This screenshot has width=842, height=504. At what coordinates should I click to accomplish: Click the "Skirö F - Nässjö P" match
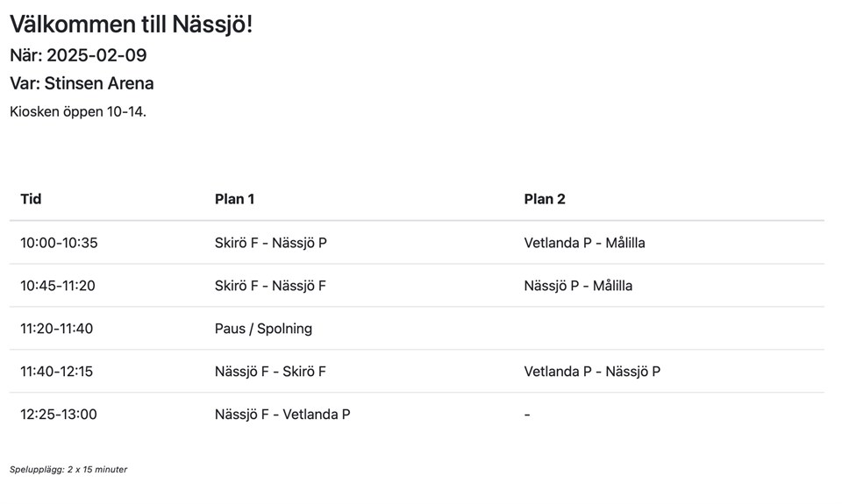(270, 243)
